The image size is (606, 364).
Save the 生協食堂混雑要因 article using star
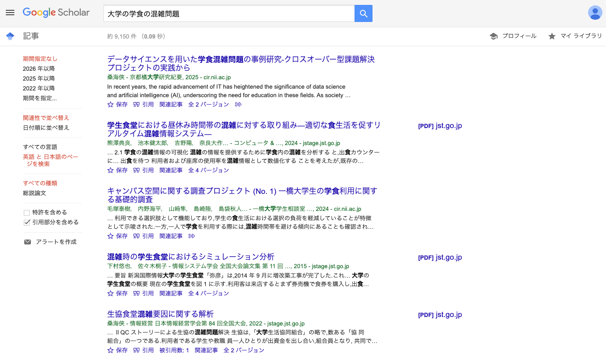tap(111, 350)
